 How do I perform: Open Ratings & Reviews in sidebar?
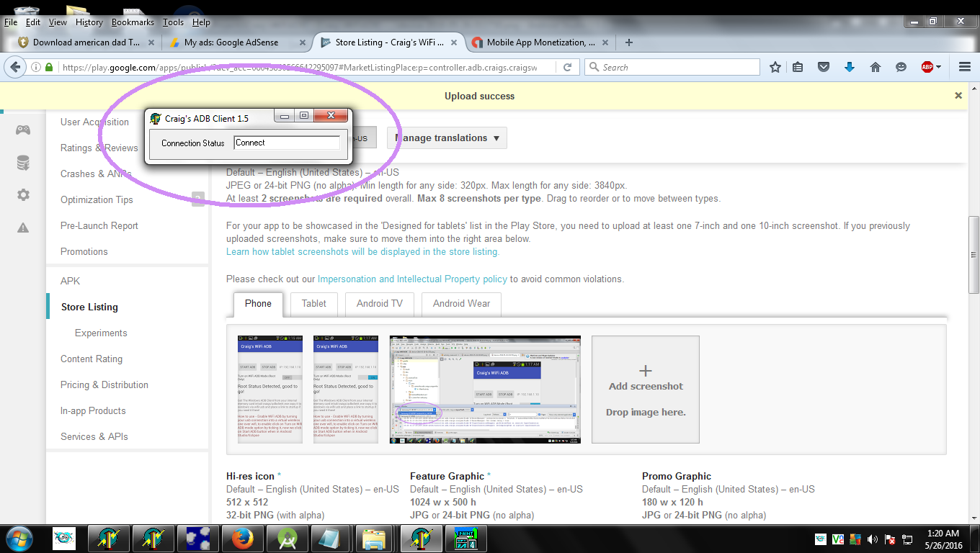pyautogui.click(x=99, y=148)
